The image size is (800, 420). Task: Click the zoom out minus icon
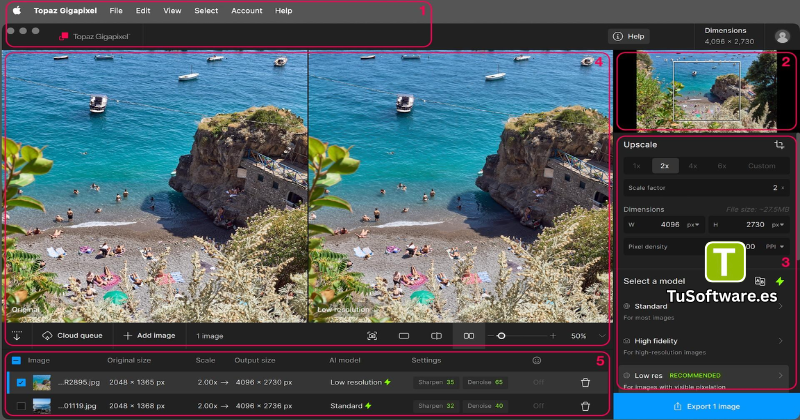(x=491, y=336)
